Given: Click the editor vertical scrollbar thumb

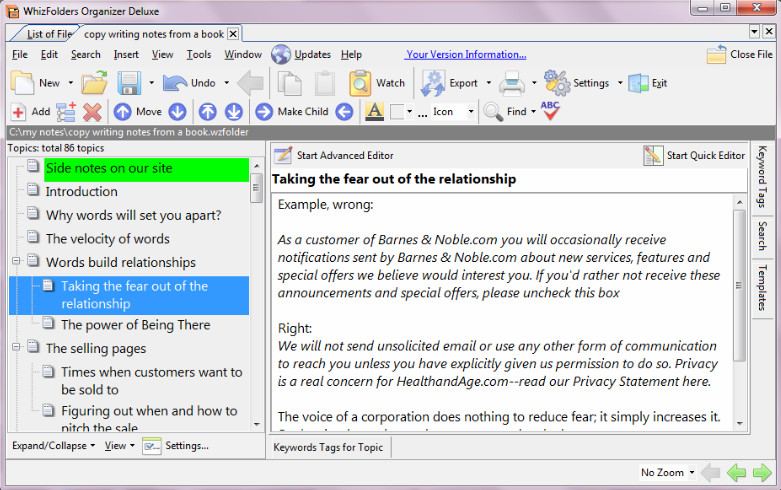Looking at the screenshot, I should click(x=739, y=285).
